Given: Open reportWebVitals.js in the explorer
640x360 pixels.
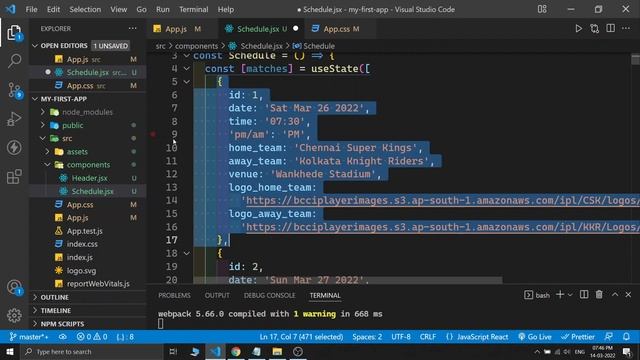Looking at the screenshot, I should click(x=98, y=283).
